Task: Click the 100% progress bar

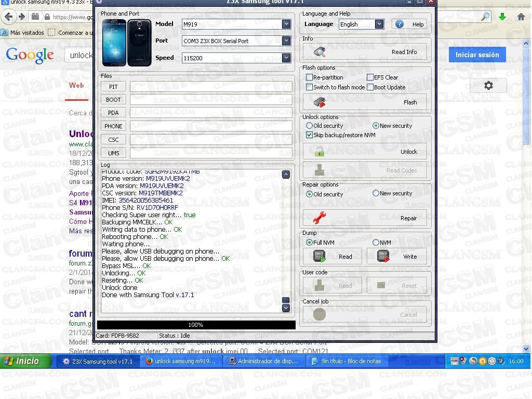Action: (196, 325)
